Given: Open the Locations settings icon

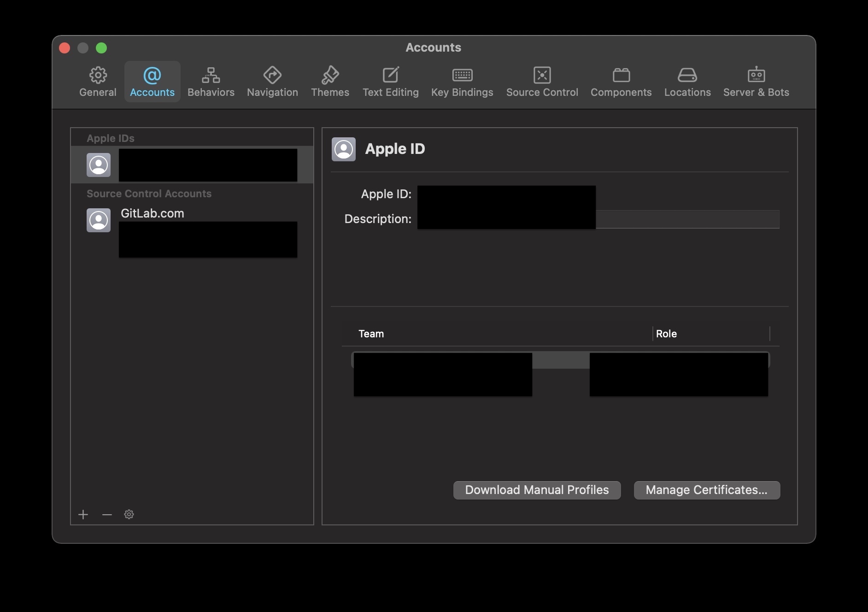Looking at the screenshot, I should (x=687, y=81).
